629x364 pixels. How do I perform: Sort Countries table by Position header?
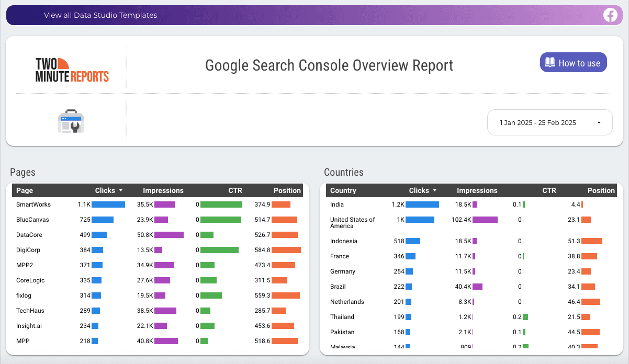click(x=601, y=190)
